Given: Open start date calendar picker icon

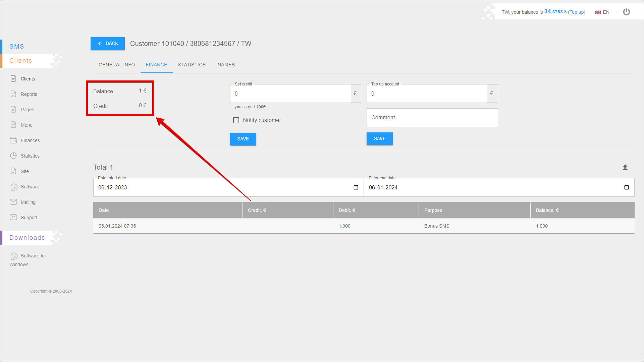Looking at the screenshot, I should point(356,187).
